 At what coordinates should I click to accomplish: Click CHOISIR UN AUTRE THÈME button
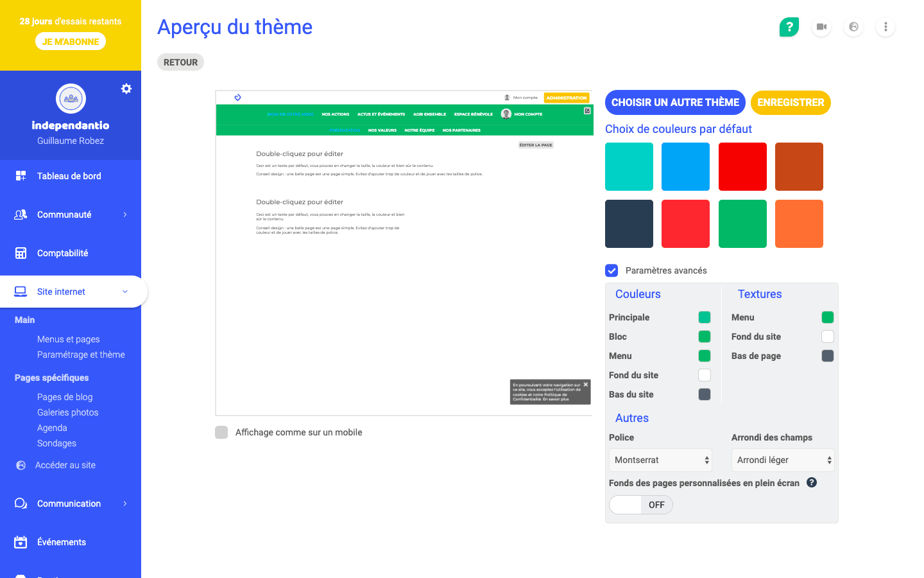(675, 103)
